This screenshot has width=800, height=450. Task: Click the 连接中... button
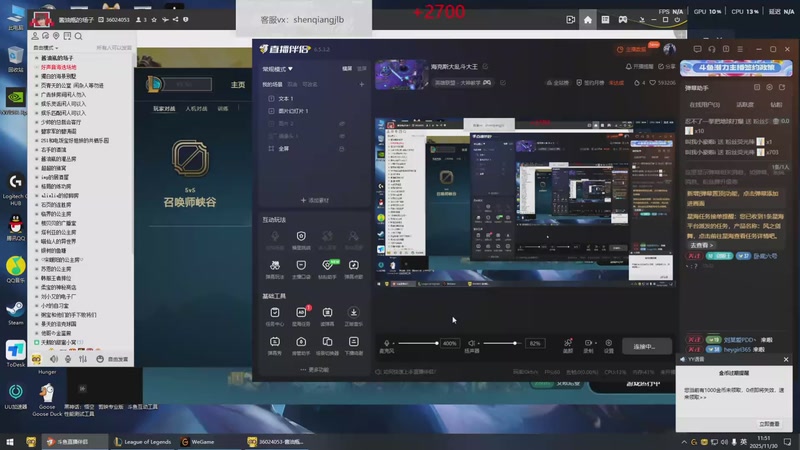pyautogui.click(x=646, y=346)
